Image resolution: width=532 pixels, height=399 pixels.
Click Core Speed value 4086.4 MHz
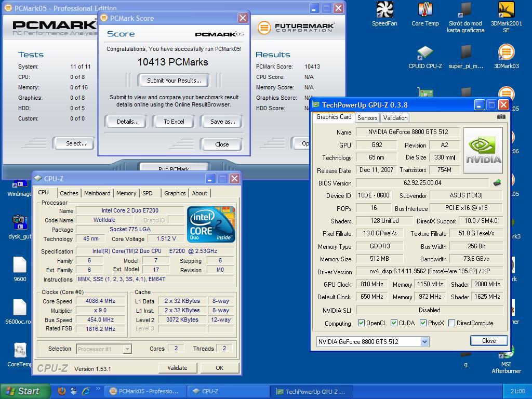tap(100, 301)
